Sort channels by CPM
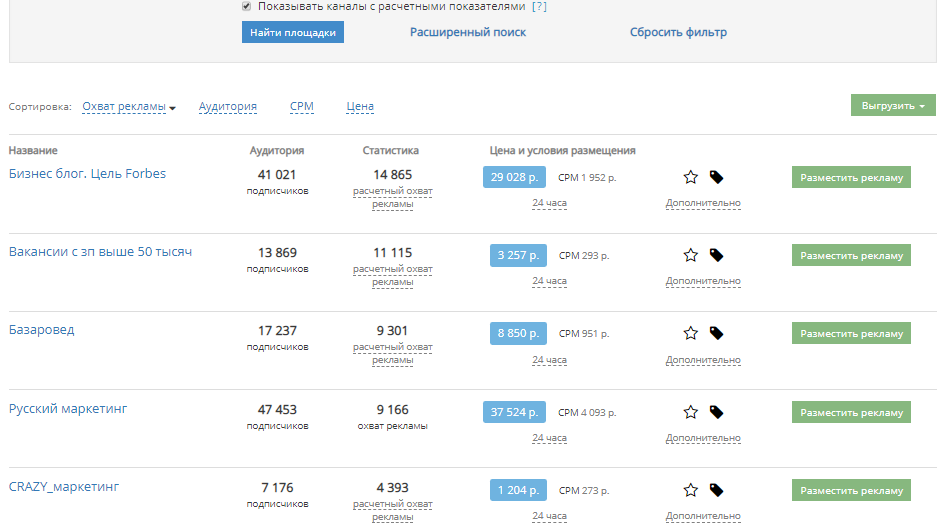 pos(301,106)
